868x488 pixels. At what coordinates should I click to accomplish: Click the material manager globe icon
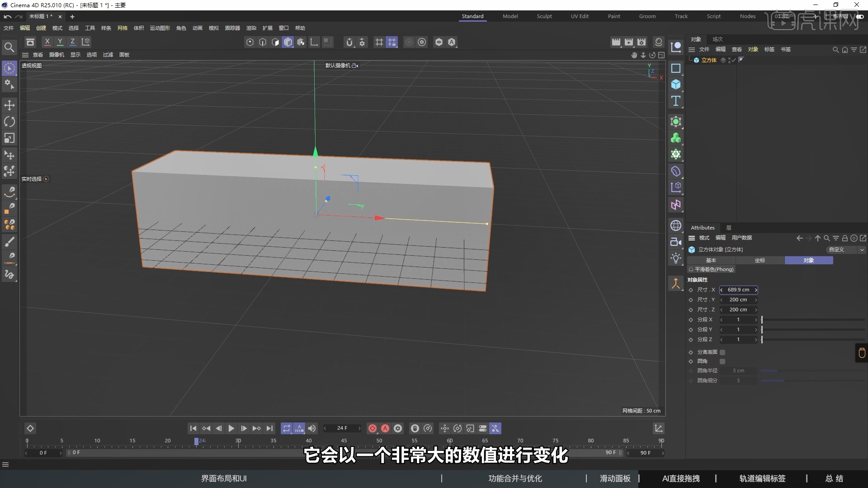[x=676, y=225]
